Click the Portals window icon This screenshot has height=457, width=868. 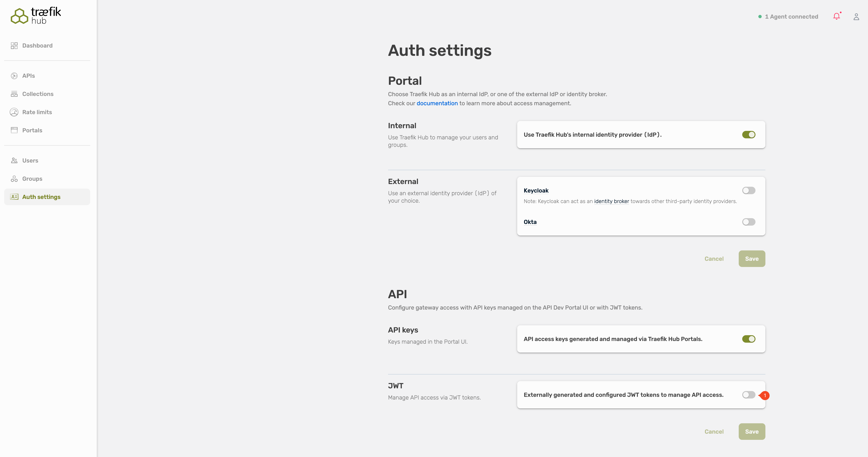tap(14, 130)
